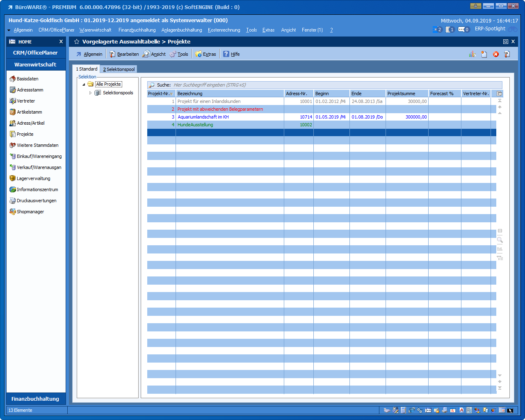Open the chart statistics icon in toolbar

point(472,54)
